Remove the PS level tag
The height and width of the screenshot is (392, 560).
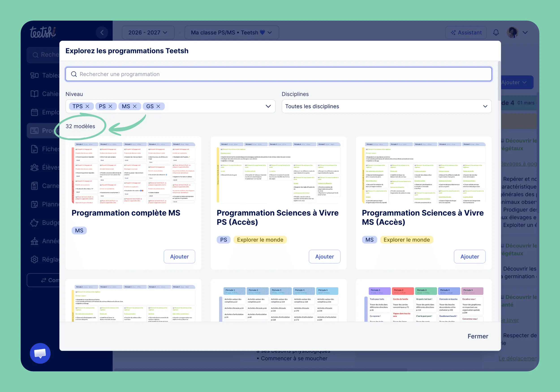point(110,106)
